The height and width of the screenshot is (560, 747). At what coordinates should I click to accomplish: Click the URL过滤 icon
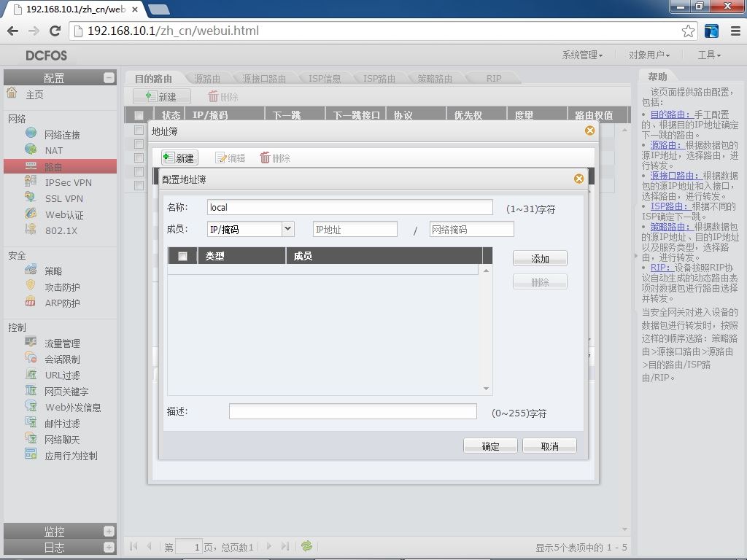point(31,374)
